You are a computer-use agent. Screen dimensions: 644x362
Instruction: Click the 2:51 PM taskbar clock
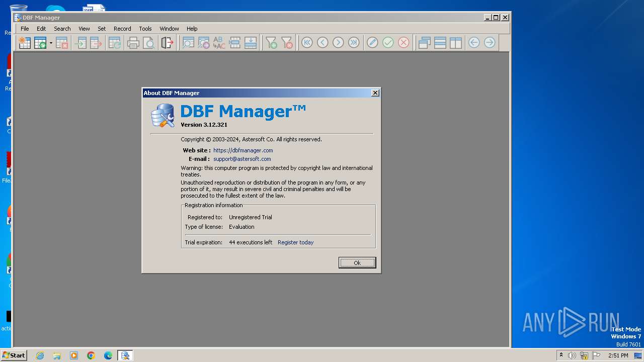click(618, 355)
